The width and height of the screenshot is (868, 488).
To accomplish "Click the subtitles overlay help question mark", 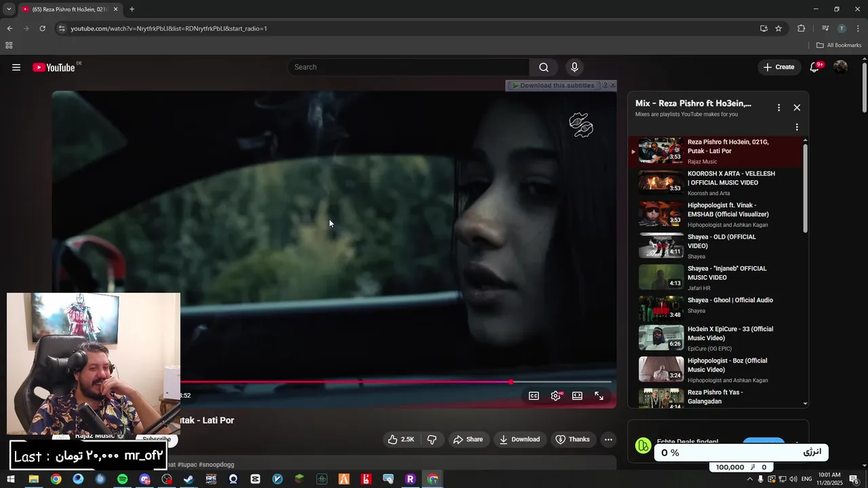I will click(x=605, y=85).
